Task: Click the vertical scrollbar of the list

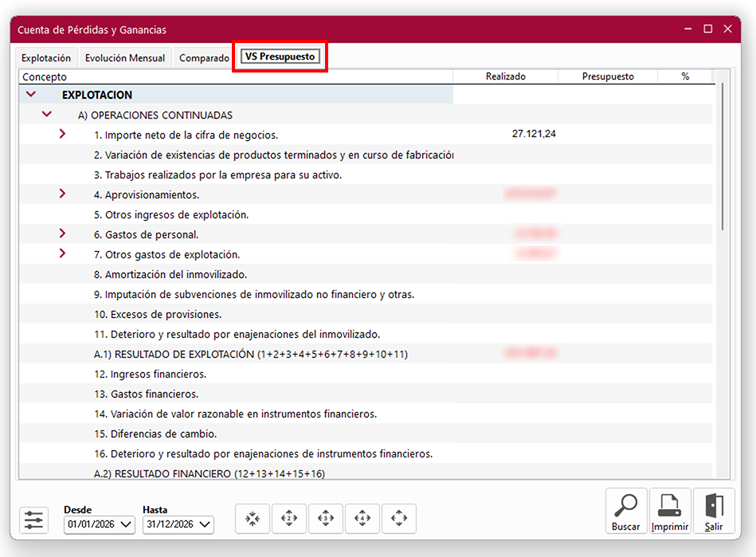Action: pos(722,159)
